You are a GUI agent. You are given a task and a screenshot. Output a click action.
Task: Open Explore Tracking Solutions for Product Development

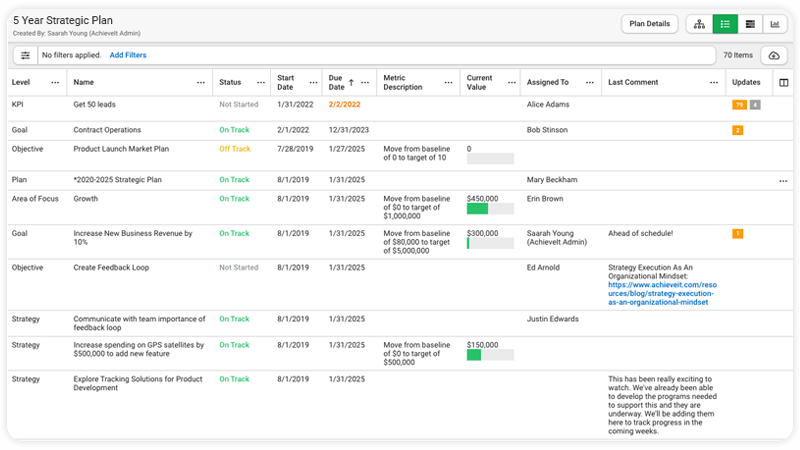coord(138,384)
